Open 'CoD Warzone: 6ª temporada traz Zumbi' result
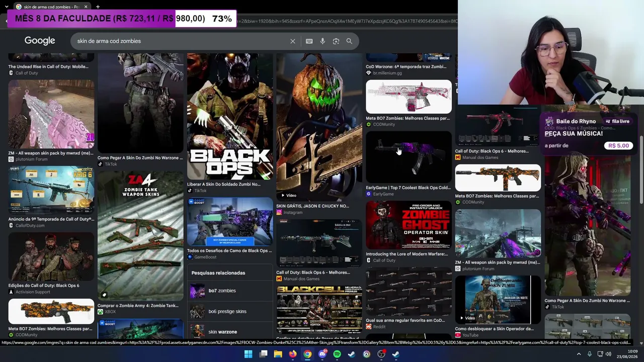The image size is (644, 362). click(406, 66)
